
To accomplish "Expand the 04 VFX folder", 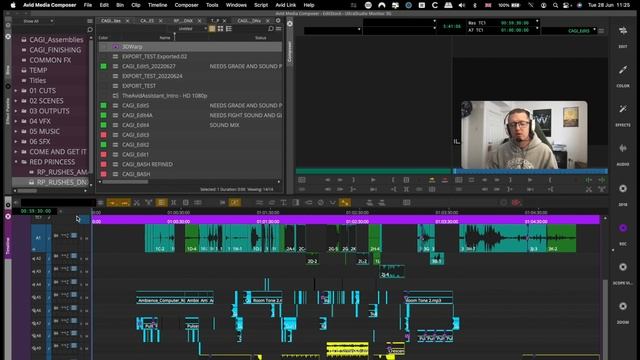I will tap(16, 121).
